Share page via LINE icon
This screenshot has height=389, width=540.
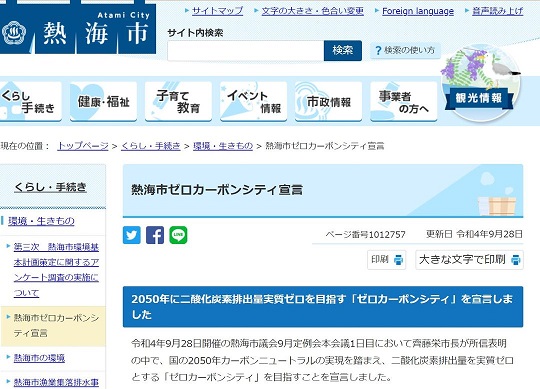click(178, 235)
